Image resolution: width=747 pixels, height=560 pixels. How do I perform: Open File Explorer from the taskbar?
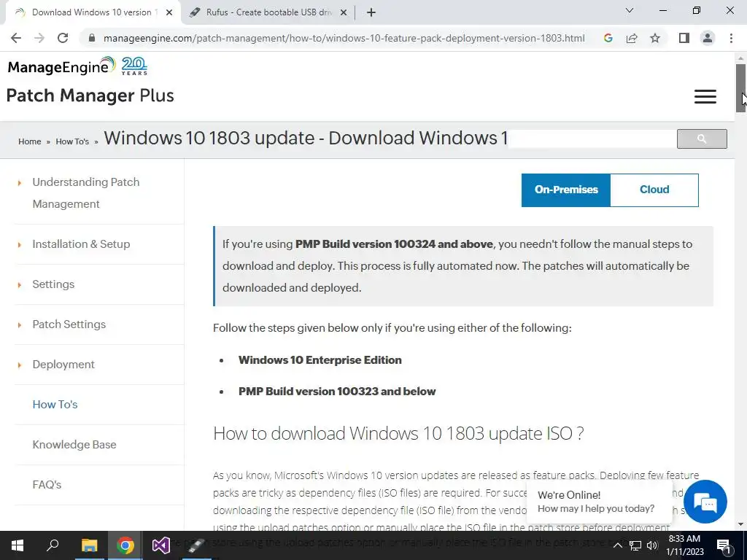tap(89, 545)
